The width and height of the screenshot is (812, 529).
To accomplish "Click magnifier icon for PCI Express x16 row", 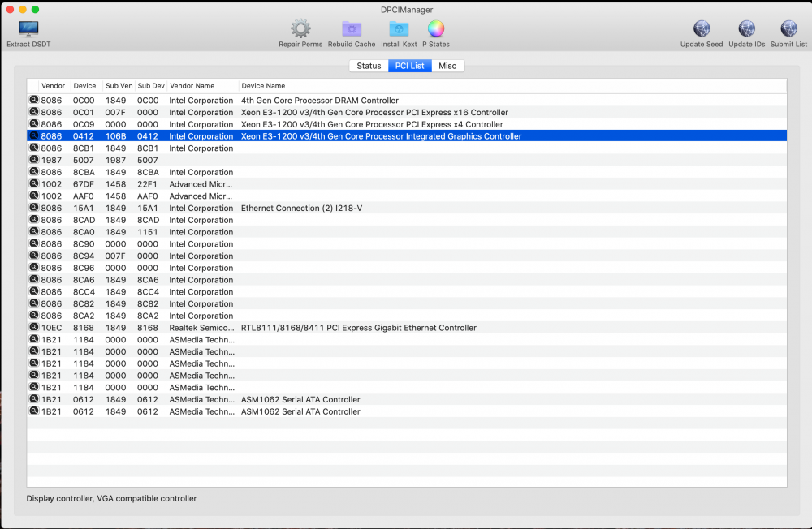I will tap(33, 112).
